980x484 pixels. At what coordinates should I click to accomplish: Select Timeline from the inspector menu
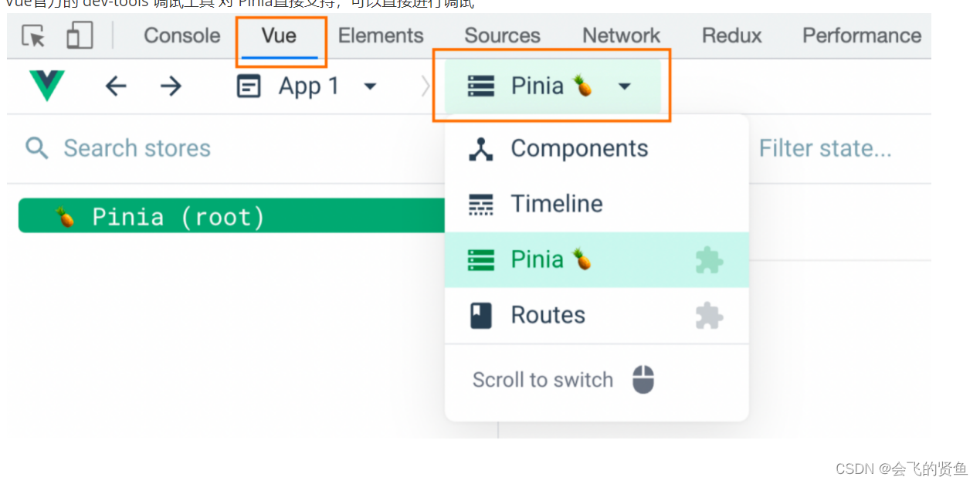[556, 203]
